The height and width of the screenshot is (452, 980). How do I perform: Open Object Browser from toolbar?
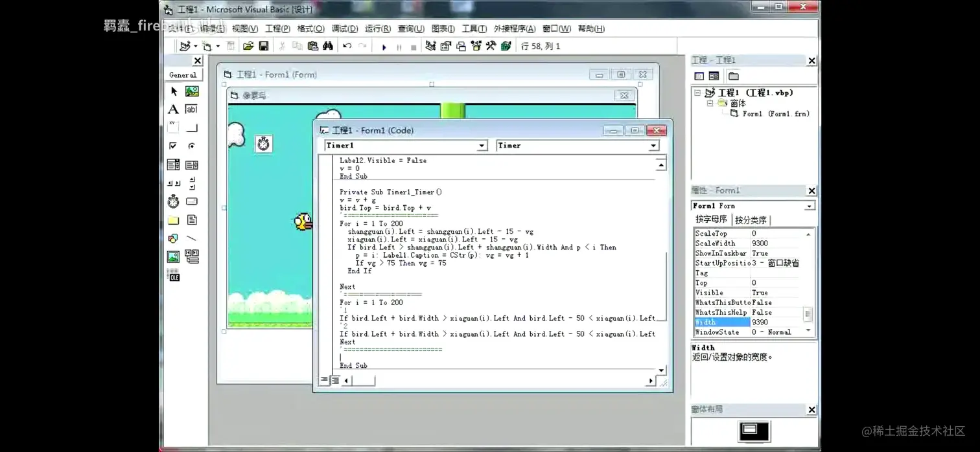coord(476,46)
